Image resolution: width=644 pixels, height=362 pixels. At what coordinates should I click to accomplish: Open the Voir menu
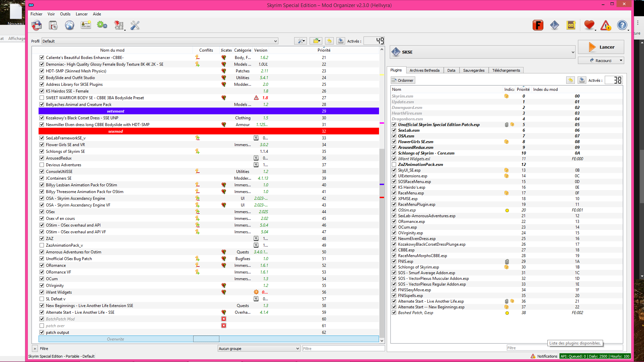[x=51, y=14]
